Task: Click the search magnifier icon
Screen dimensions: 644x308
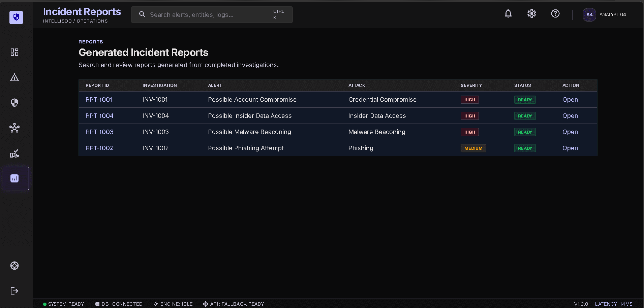Action: coord(142,14)
